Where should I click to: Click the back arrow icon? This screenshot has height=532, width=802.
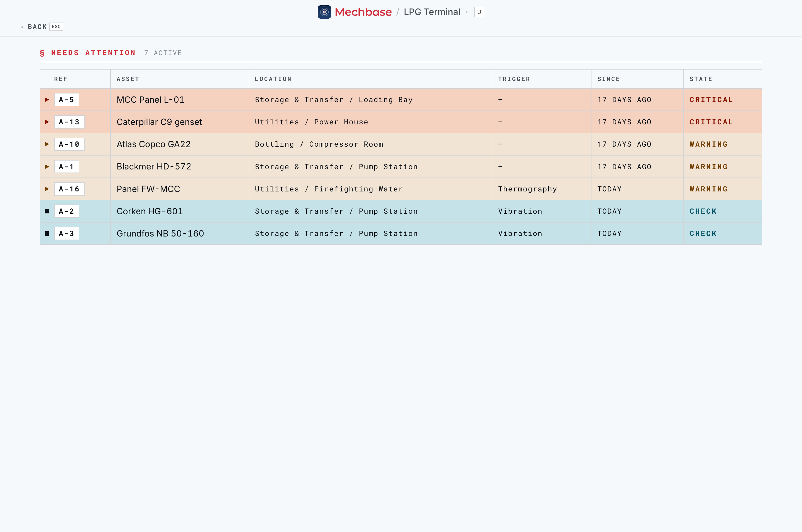(22, 27)
